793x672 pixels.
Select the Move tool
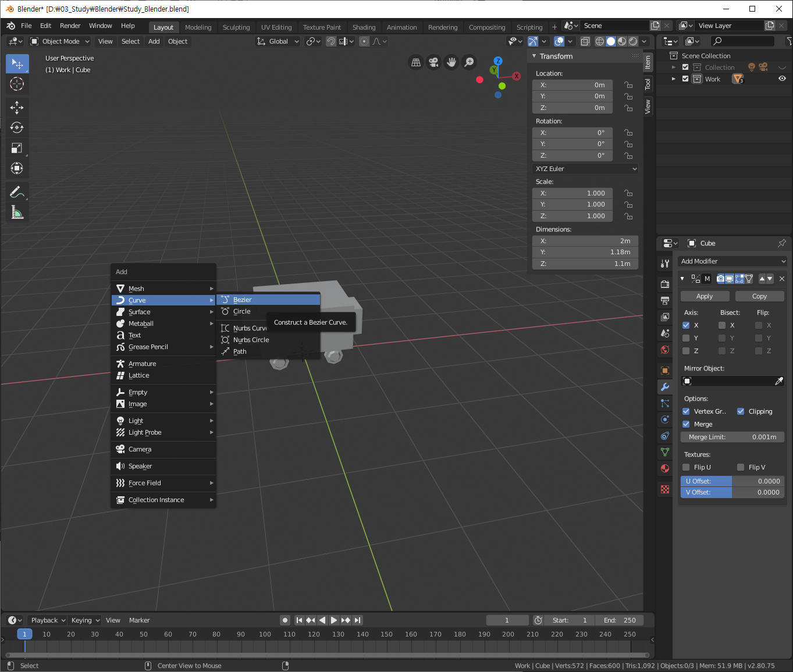pos(17,107)
